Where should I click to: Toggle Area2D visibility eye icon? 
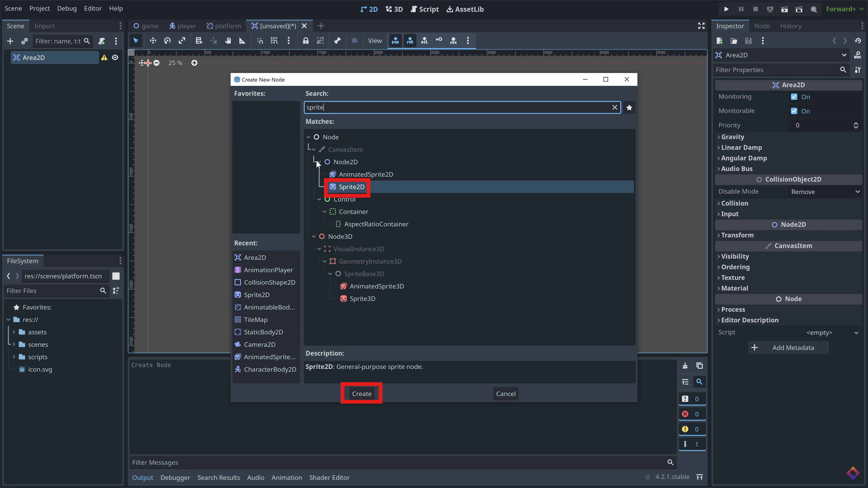point(115,58)
